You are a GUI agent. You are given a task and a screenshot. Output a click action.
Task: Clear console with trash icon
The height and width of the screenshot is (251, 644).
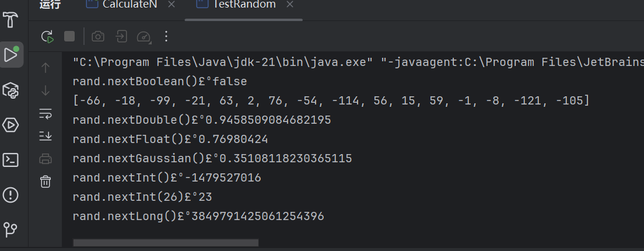click(x=45, y=181)
